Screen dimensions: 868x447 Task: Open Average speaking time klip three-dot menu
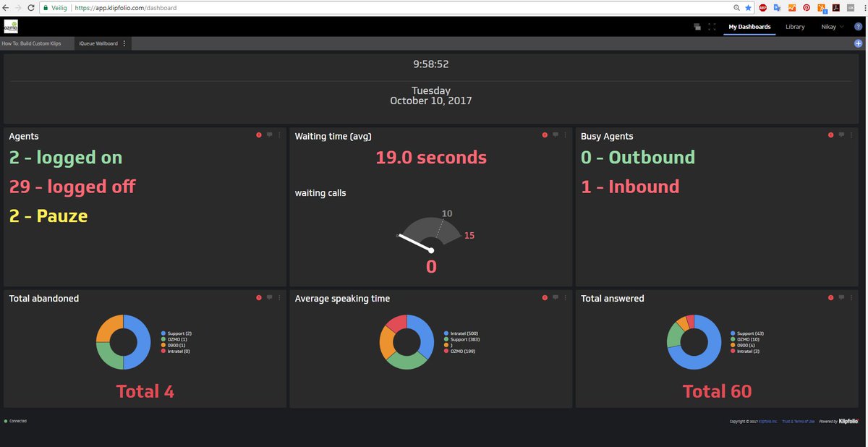(x=566, y=297)
